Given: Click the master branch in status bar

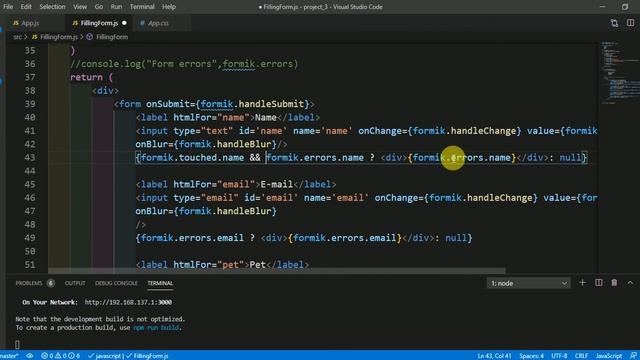Looking at the screenshot, I should 9,356.
